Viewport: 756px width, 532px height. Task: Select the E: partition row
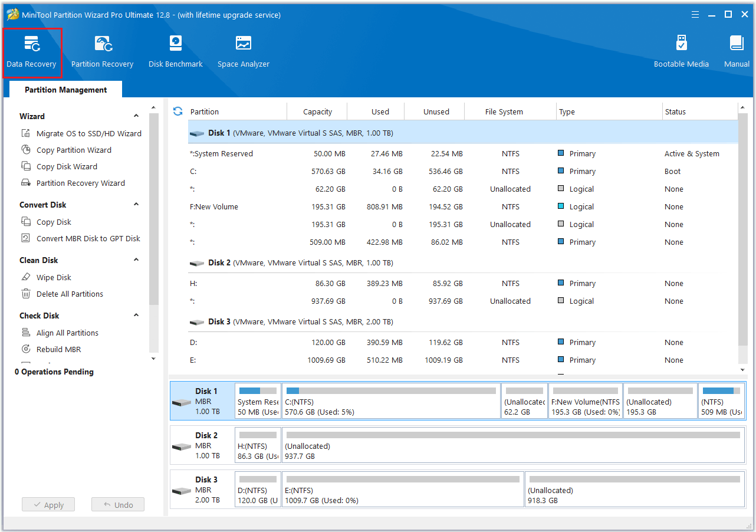click(463, 360)
